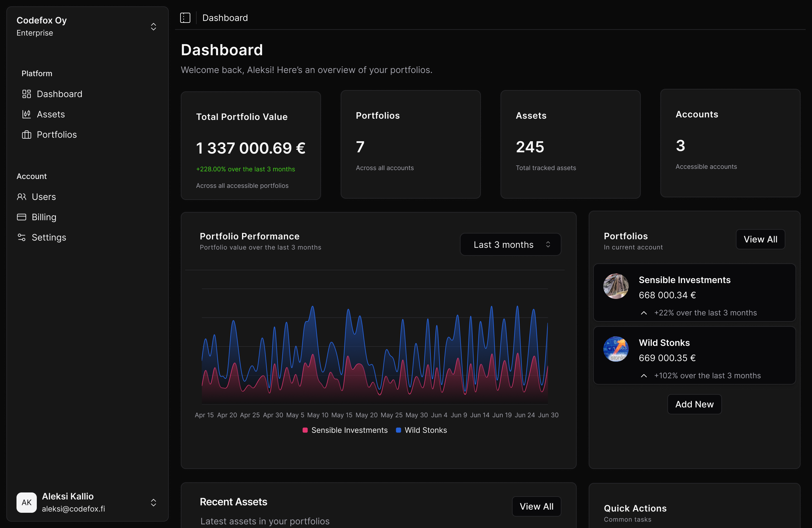Click the Billing credit card icon

(22, 217)
